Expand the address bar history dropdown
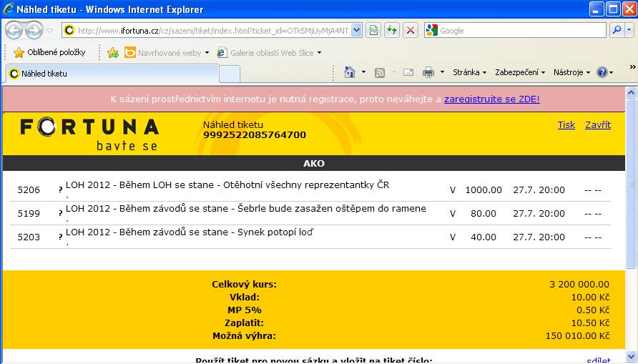638x364 pixels. pos(356,31)
